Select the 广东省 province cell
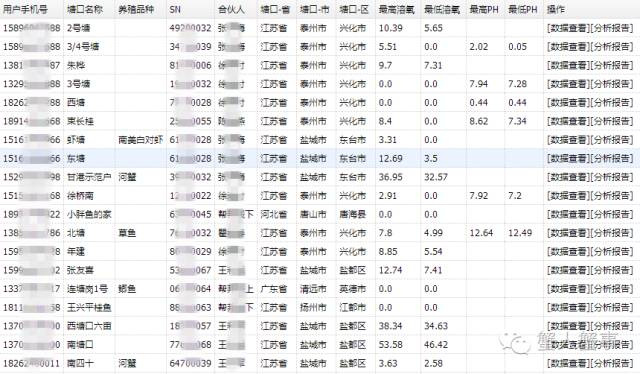Viewport: 640px width, 374px height. (x=274, y=289)
